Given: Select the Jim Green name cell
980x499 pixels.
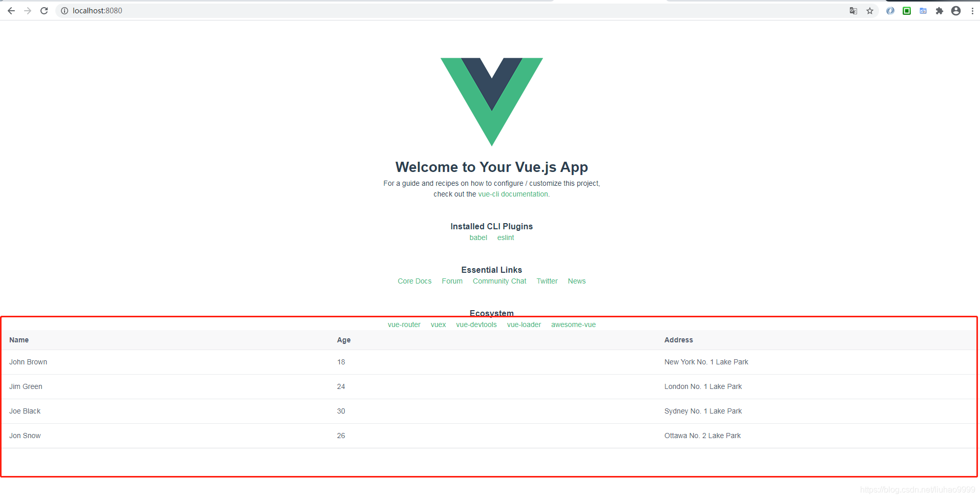Looking at the screenshot, I should pos(26,387).
